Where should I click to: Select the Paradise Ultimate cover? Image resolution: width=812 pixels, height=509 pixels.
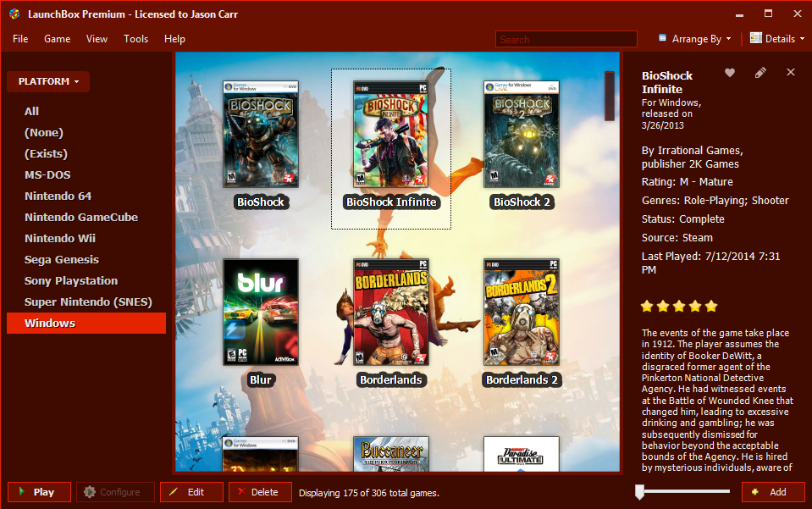pos(522,454)
